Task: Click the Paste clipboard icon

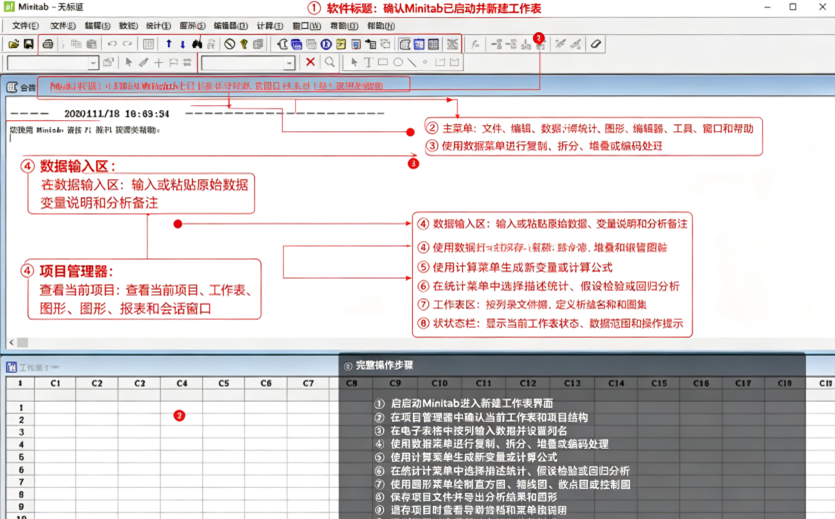Action: tap(91, 44)
